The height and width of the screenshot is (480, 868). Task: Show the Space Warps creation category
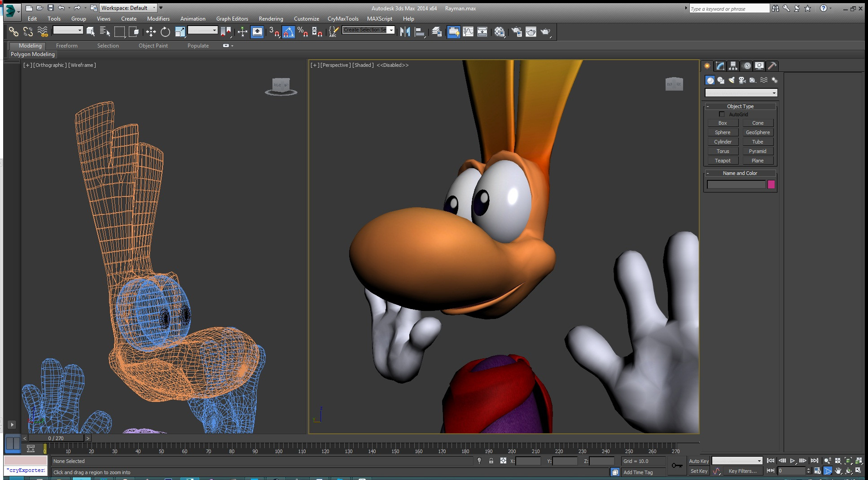(x=764, y=80)
